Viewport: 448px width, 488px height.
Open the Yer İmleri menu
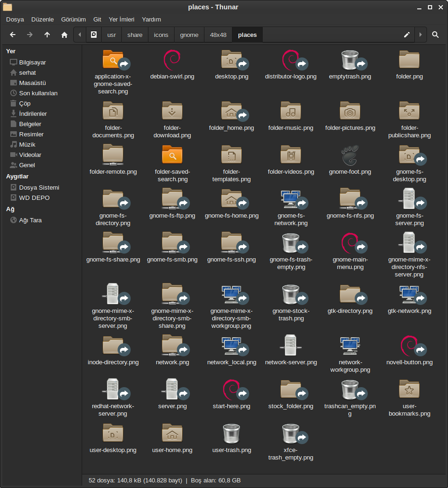click(x=121, y=19)
